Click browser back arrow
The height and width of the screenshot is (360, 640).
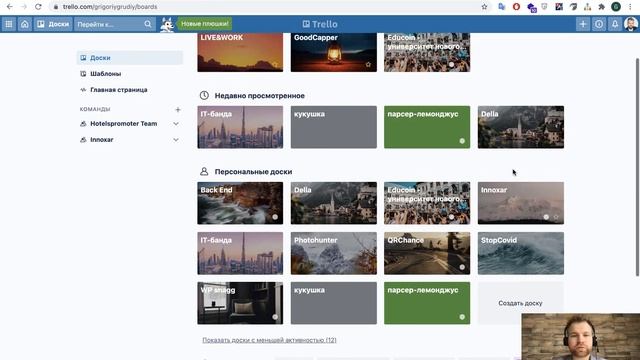(x=9, y=7)
